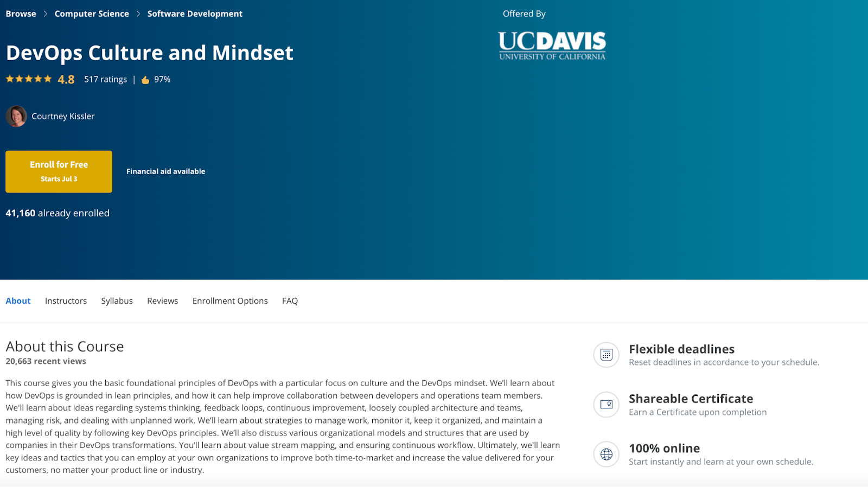Open the Instructors tab
Screen dimensions: 868x487
[x=66, y=301]
